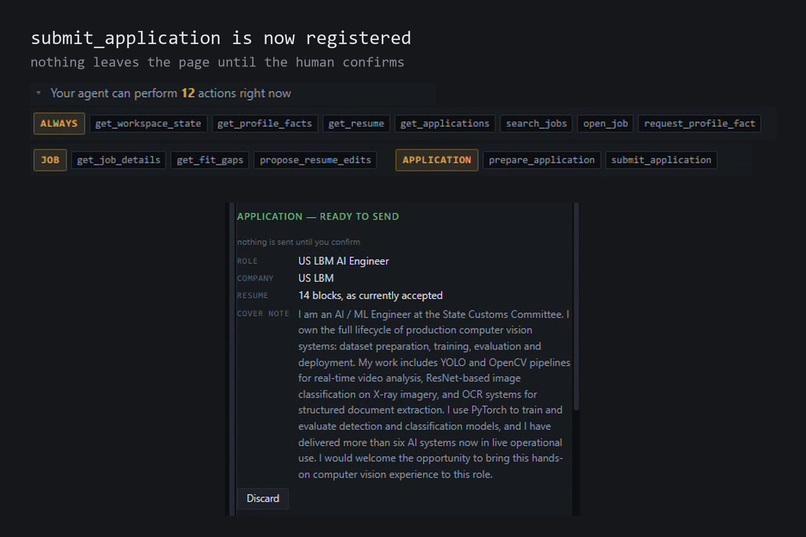806x537 pixels.
Task: Click the submit_application action chip
Action: 661,160
